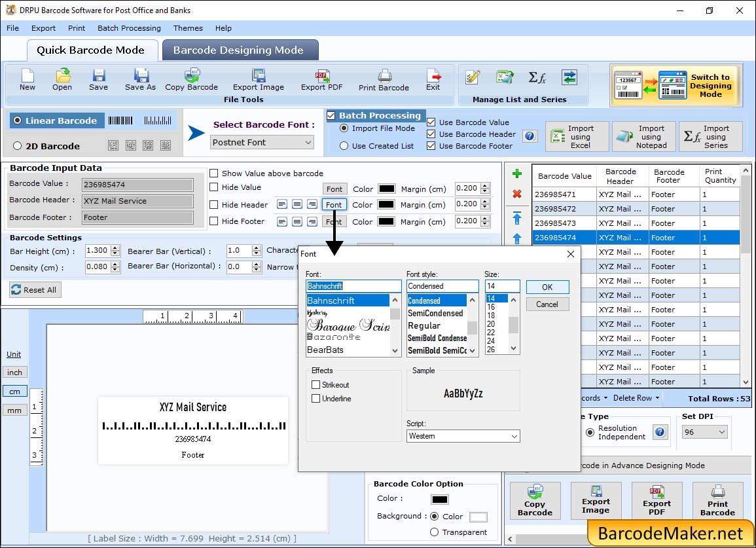Click the Save icon in File Tools
The width and height of the screenshot is (756, 548).
(98, 79)
